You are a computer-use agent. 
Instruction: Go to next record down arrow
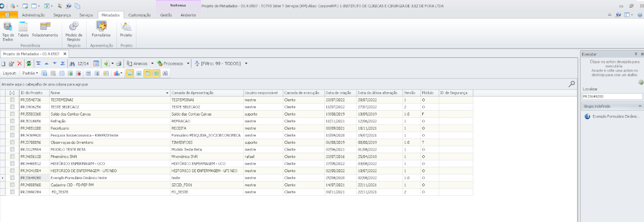coord(54,63)
